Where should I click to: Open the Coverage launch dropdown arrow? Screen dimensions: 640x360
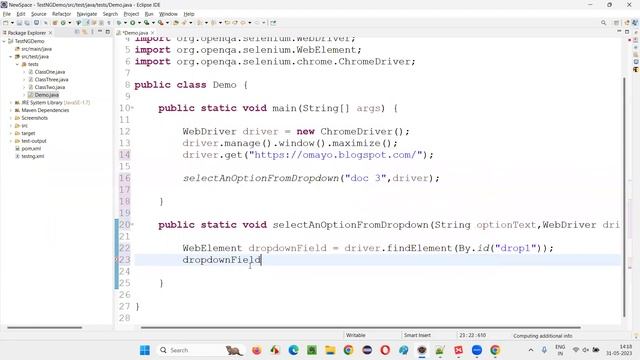pos(153,23)
